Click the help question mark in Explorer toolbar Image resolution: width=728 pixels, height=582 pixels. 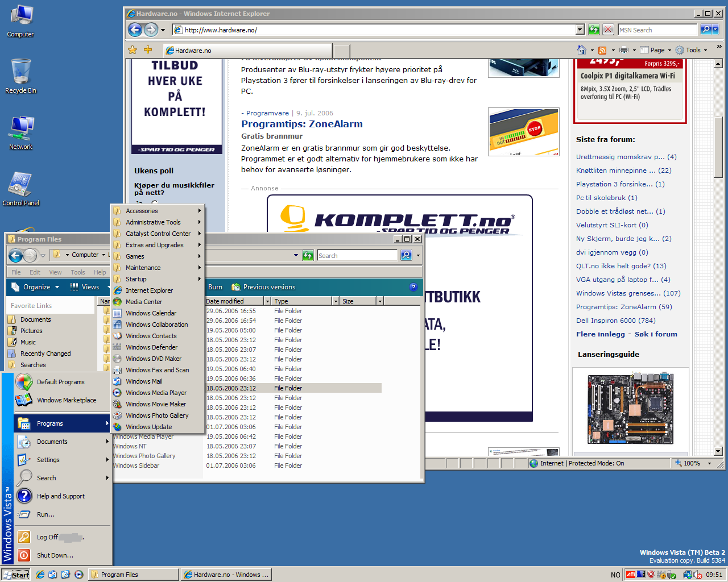(x=413, y=287)
